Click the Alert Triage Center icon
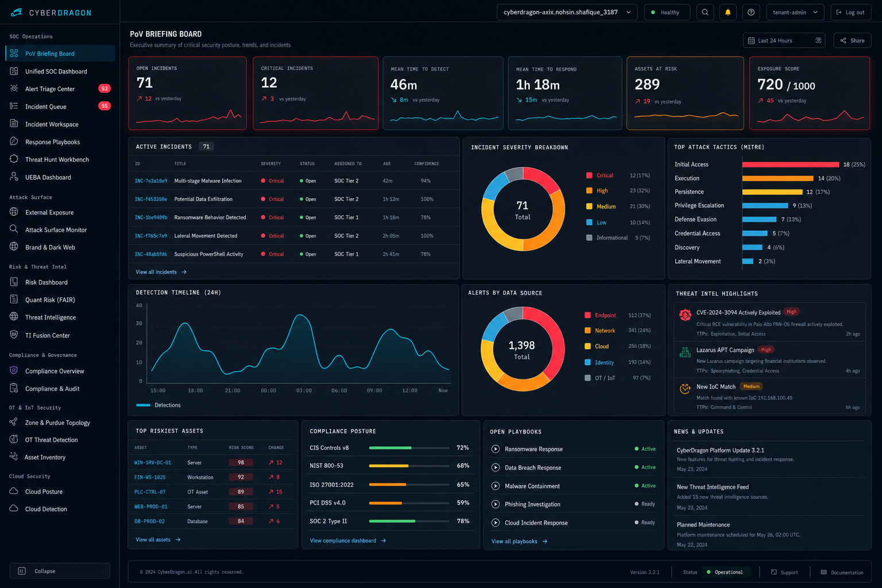882x588 pixels. [14, 88]
